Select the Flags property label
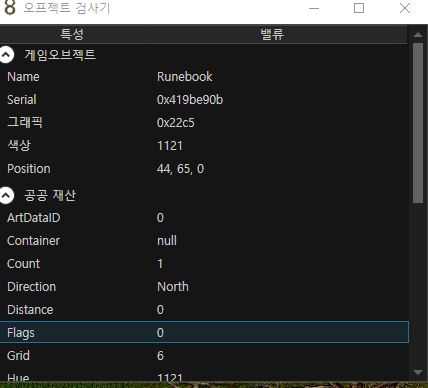The height and width of the screenshot is (388, 428). [21, 333]
